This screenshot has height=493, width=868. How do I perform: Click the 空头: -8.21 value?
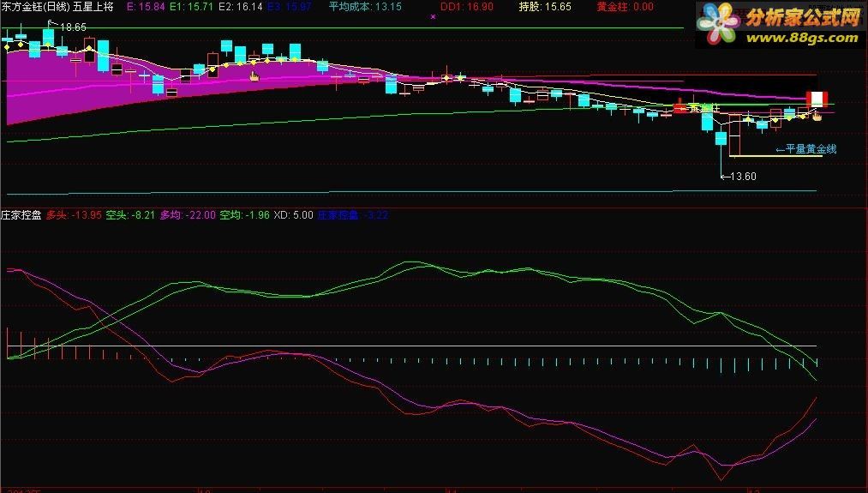(130, 215)
